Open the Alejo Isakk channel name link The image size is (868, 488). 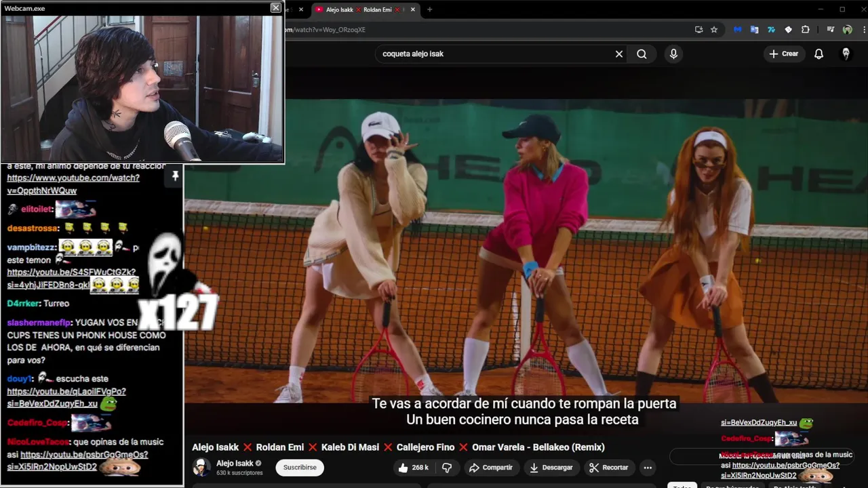click(235, 463)
